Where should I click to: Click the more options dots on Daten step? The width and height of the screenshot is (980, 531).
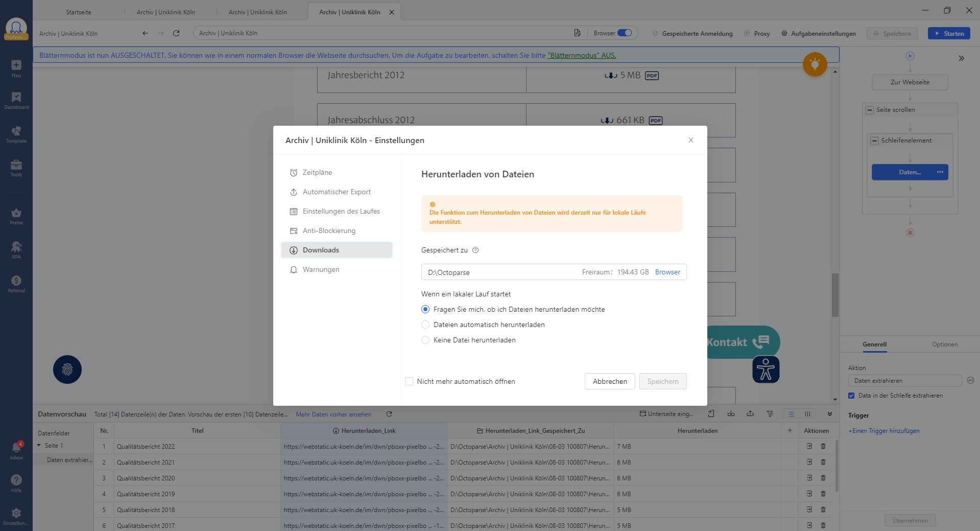point(940,172)
